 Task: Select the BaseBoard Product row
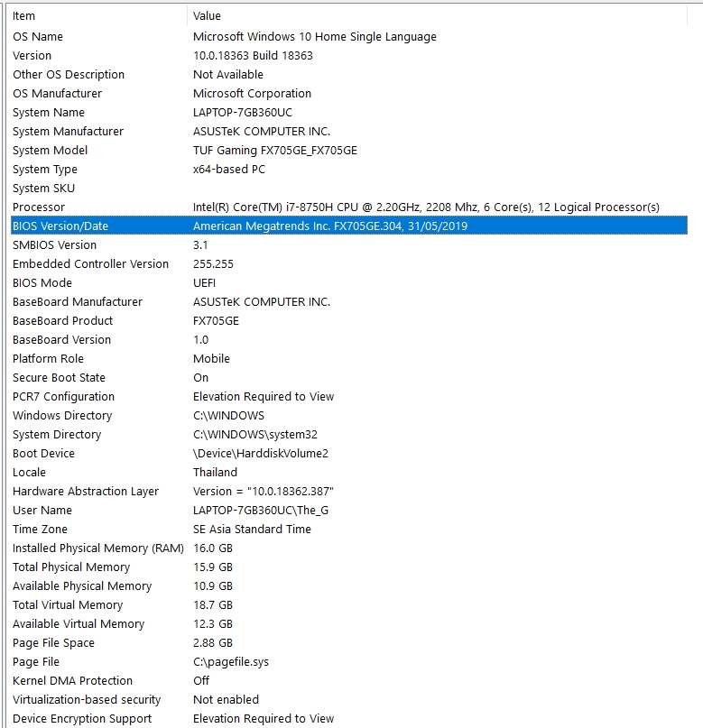[x=348, y=321]
